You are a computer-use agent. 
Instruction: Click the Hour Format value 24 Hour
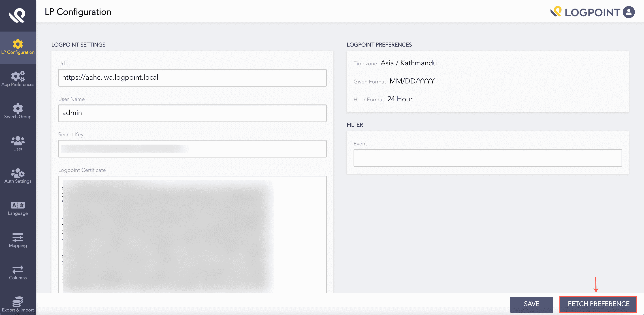coord(400,99)
